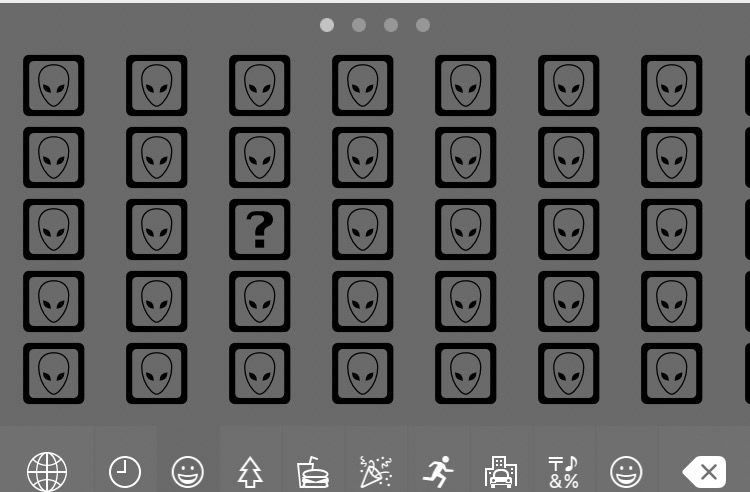Tap alien emoji directly below question mark
750x492 pixels.
click(x=260, y=301)
